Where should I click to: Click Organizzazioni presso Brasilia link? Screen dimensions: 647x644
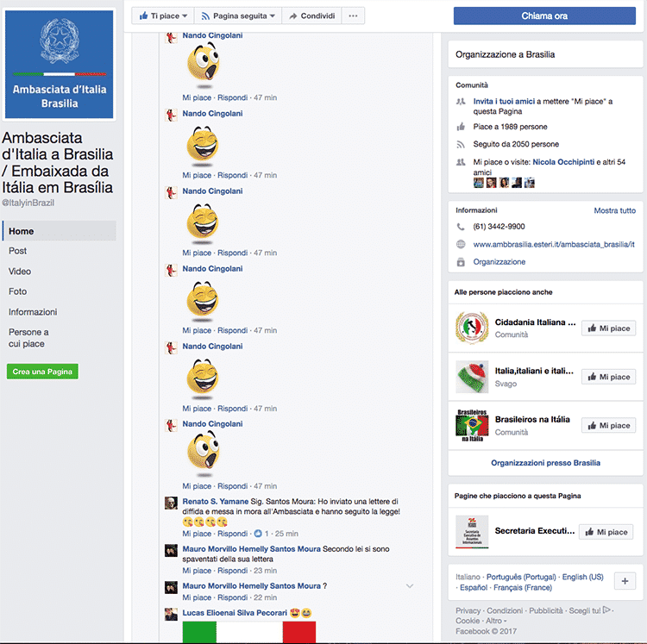coord(545,463)
